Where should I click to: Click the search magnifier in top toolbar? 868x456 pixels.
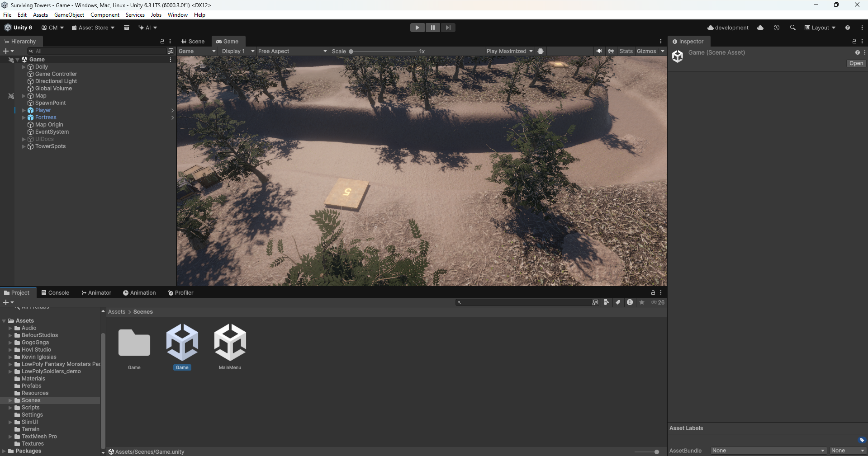(x=792, y=28)
